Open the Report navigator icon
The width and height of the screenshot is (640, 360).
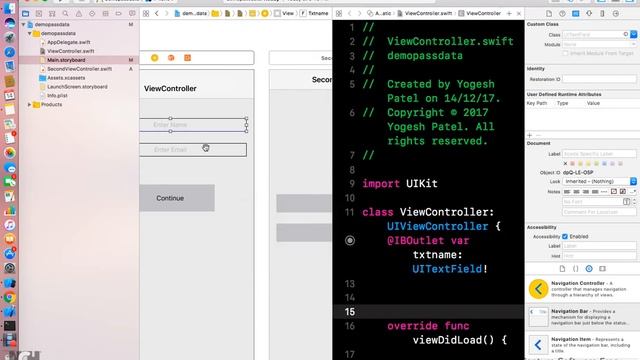132,13
